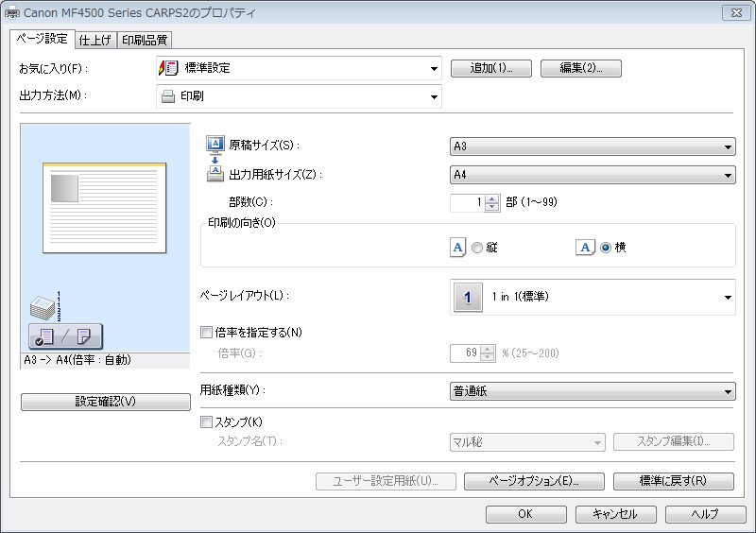This screenshot has height=533, width=756.
Task: Click the 原稿サイズ document size icon
Action: [215, 144]
